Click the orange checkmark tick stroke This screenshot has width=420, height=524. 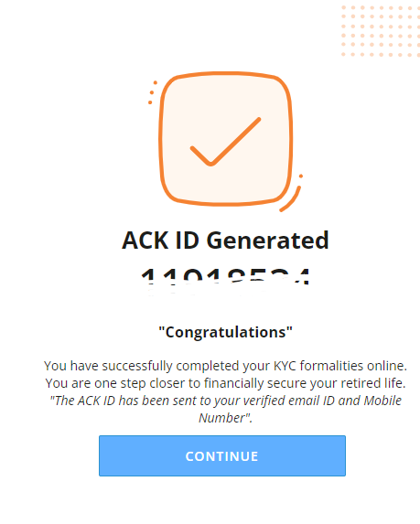click(225, 142)
